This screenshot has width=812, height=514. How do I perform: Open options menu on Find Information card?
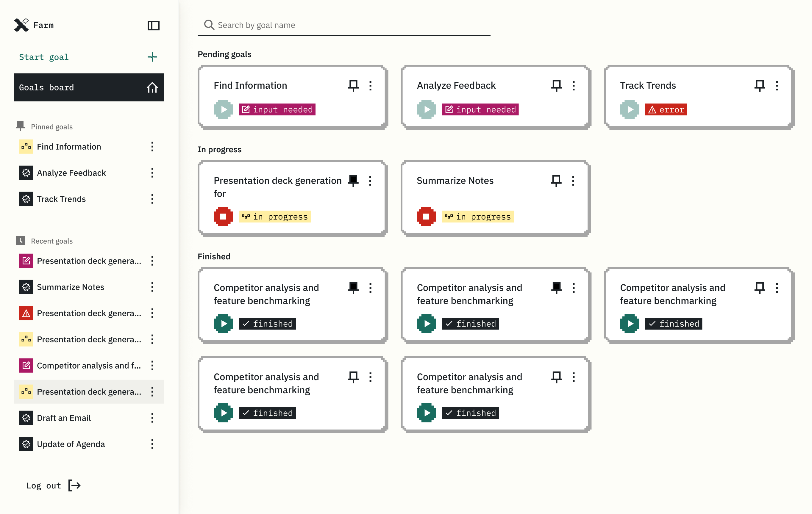[370, 86]
